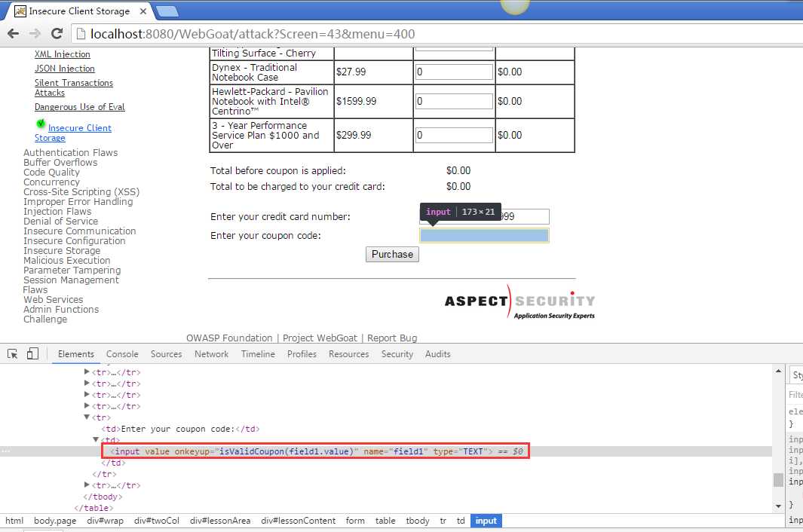Click the coupon code input field
The height and width of the screenshot is (532, 803).
484,236
